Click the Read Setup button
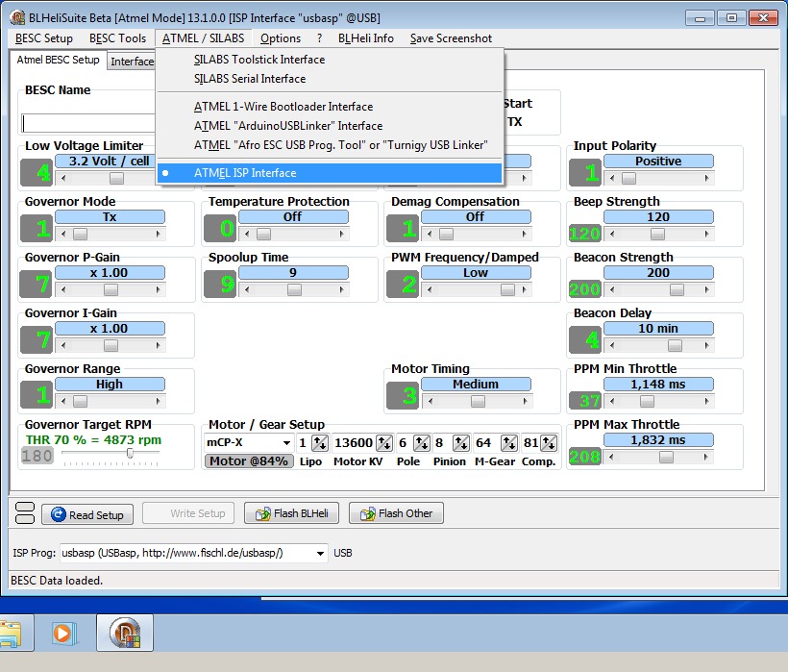 point(87,514)
